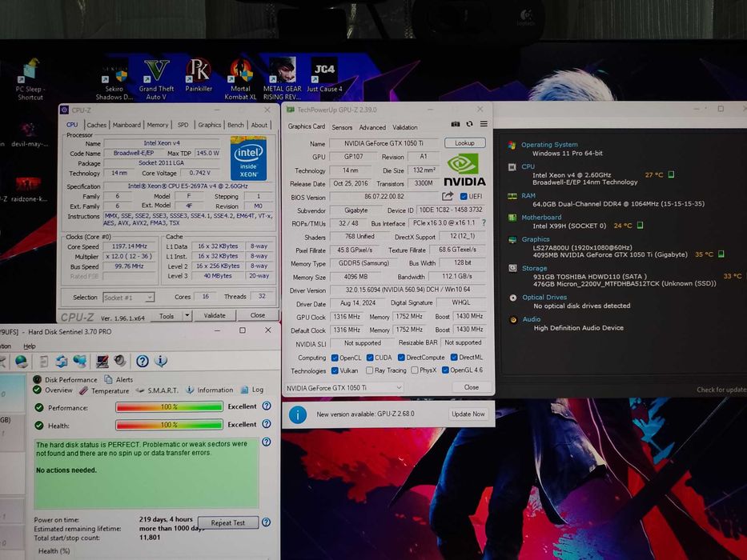Click the help icon next to Performance Excellent
The height and width of the screenshot is (560, 747).
pos(267,406)
